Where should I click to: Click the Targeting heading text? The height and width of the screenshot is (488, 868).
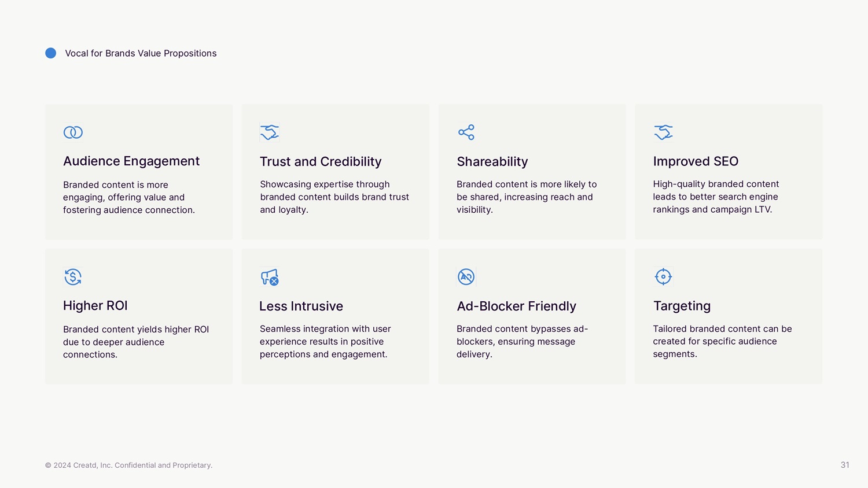[x=682, y=306]
